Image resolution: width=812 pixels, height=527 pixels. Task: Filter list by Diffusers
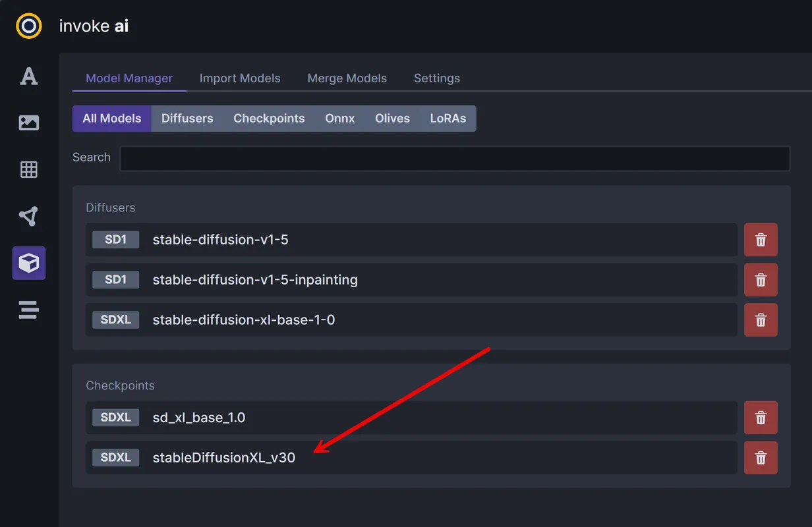click(x=187, y=119)
